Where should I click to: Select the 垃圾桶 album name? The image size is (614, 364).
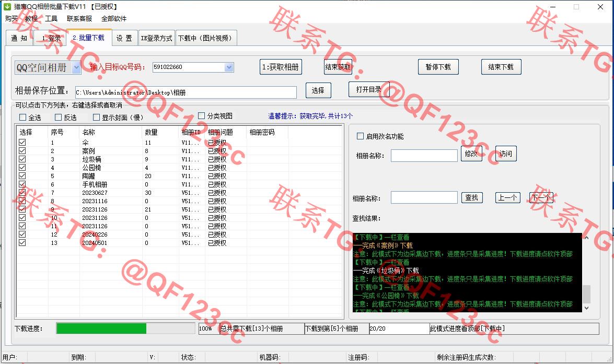[x=91, y=159]
